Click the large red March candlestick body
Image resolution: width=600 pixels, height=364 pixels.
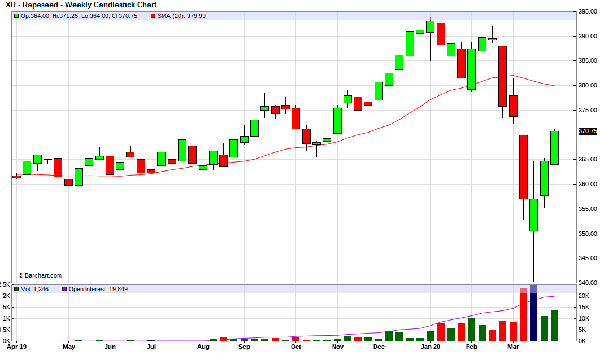click(523, 166)
